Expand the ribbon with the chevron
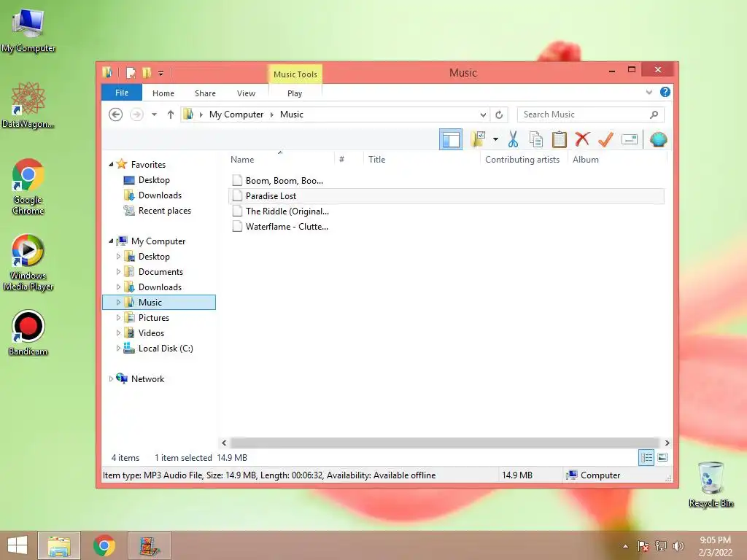This screenshot has height=560, width=747. [x=649, y=92]
